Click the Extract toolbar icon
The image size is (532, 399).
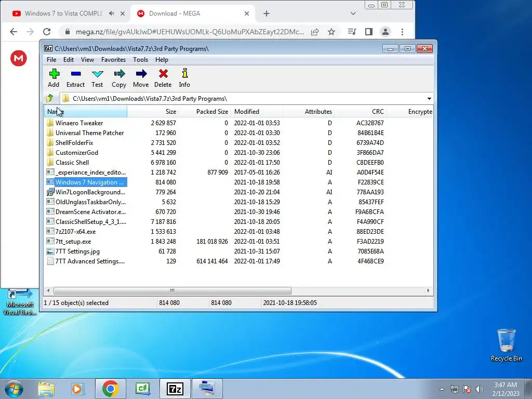(x=75, y=78)
